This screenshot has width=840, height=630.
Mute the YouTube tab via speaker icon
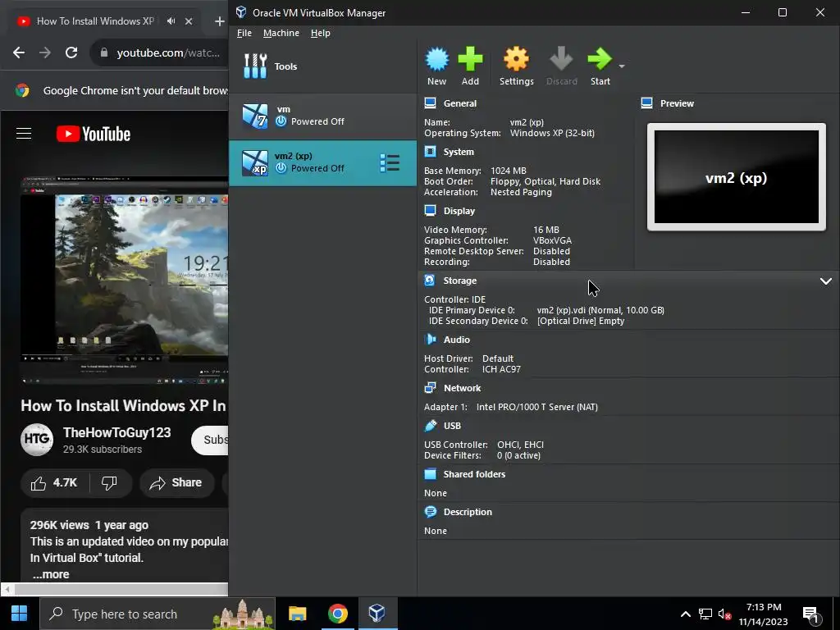(171, 21)
